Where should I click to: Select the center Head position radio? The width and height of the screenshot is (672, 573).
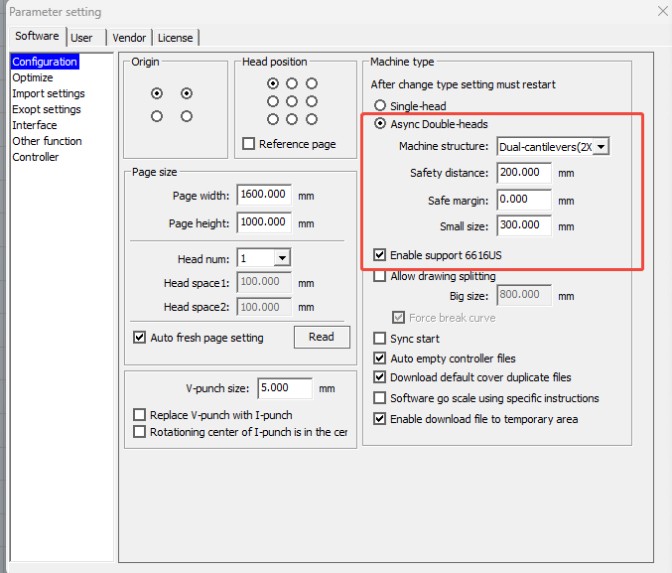click(x=292, y=101)
